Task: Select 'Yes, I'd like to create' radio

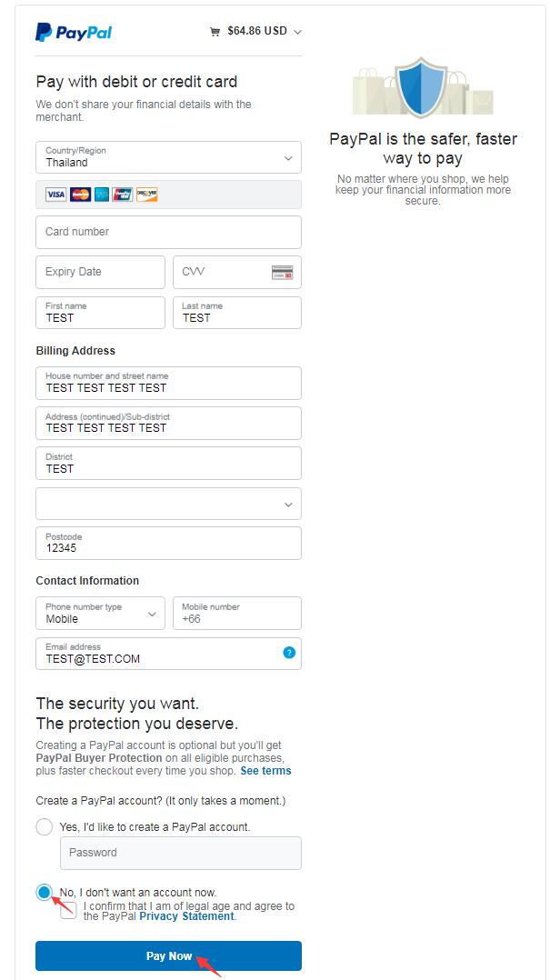Action: point(45,826)
